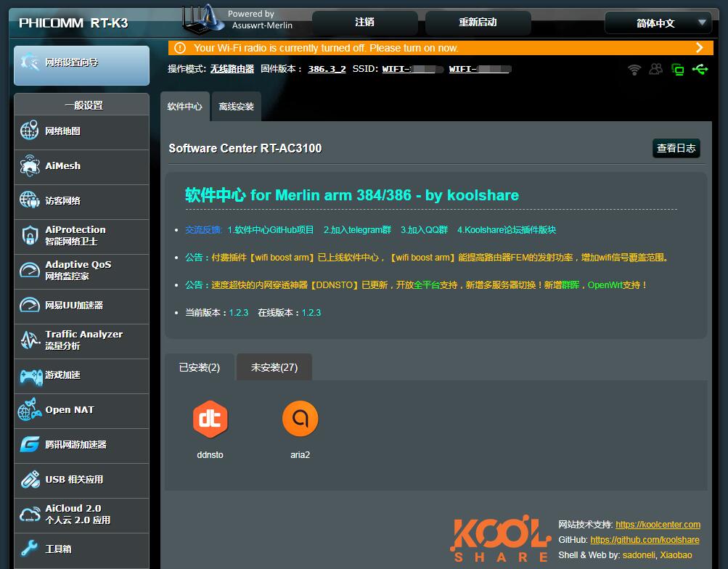Click the guest network icon
This screenshot has width=728, height=569.
click(x=30, y=200)
